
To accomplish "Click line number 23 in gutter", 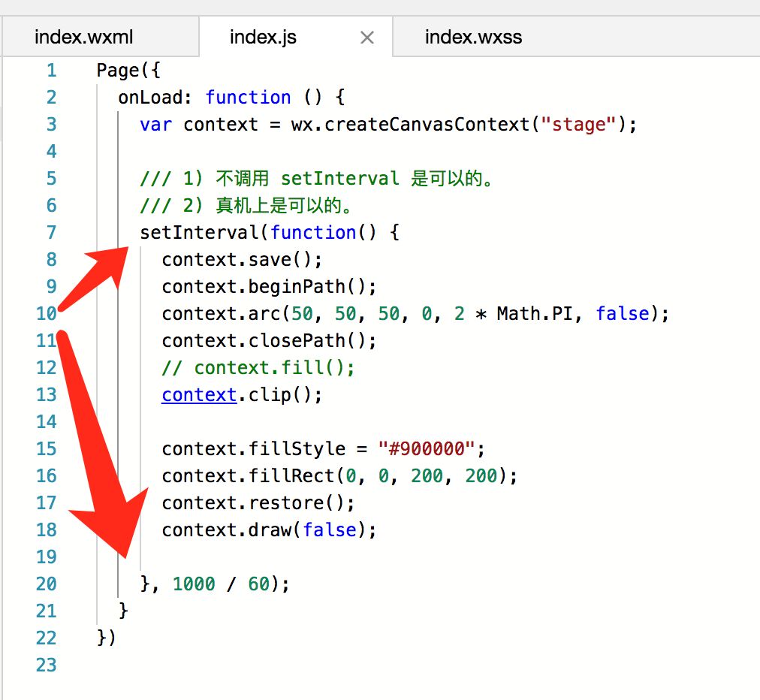I will click(x=47, y=665).
